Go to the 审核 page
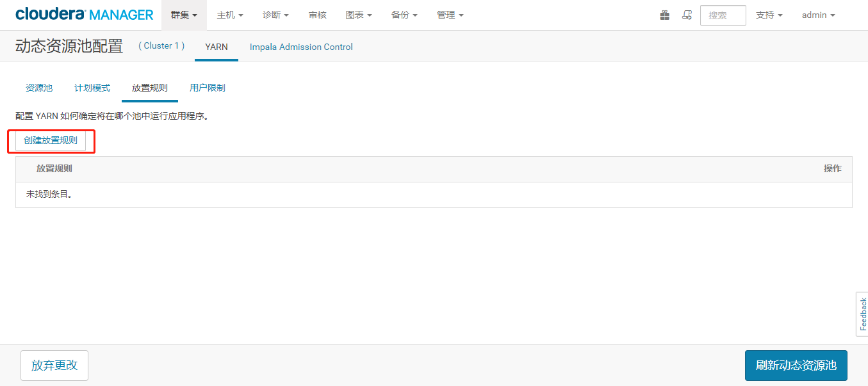Image resolution: width=868 pixels, height=386 pixels. point(317,15)
